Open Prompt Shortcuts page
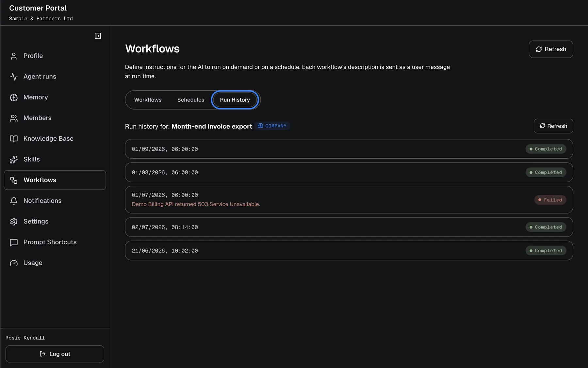Viewport: 588px width, 368px height. pos(50,242)
